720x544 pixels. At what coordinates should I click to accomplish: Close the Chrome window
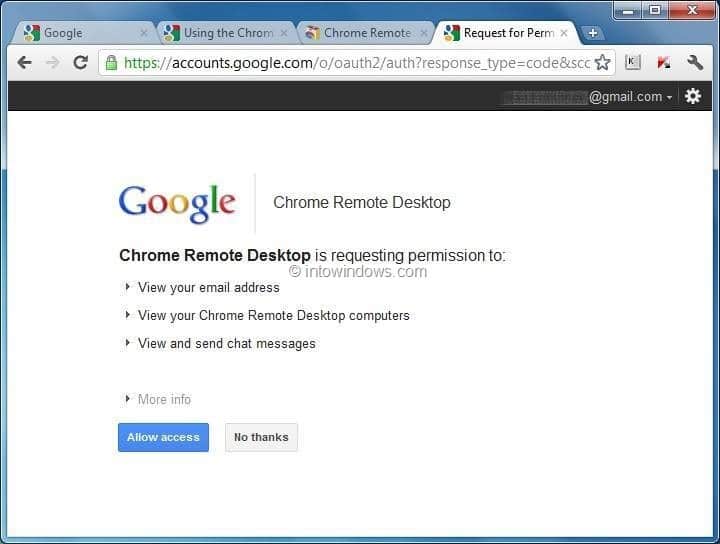[692, 10]
